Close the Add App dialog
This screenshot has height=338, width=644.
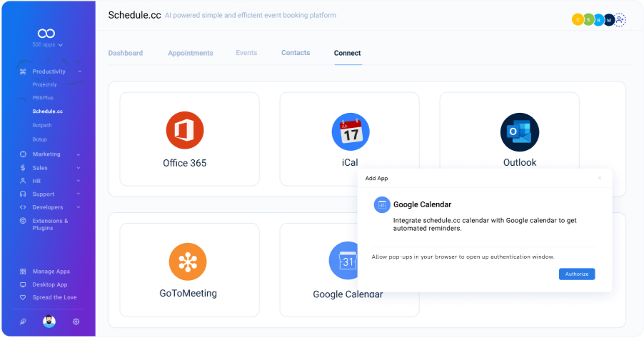click(600, 178)
